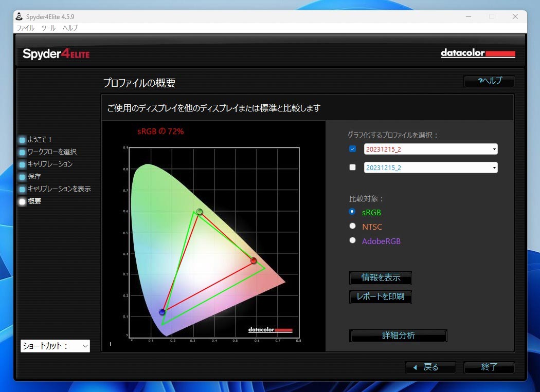Viewport: 540px width, 392px height.
Task: Expand the ショートカット dropdown
Action: pyautogui.click(x=55, y=346)
